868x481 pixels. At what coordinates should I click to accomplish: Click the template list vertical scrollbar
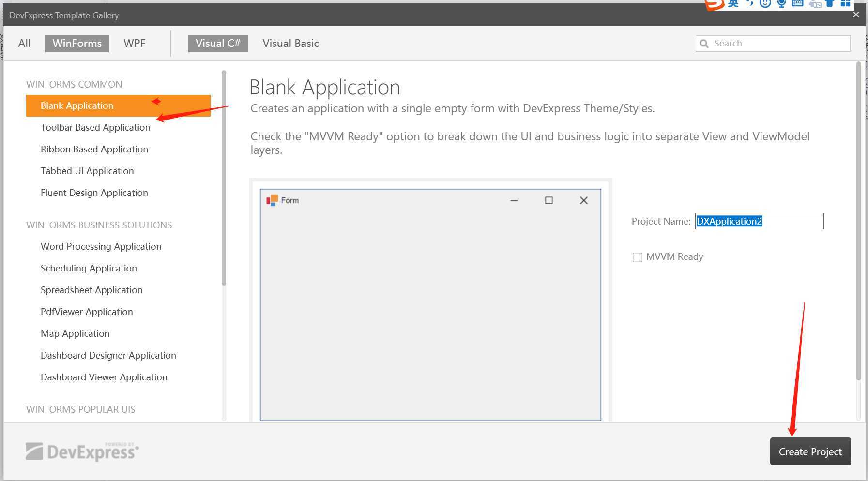pyautogui.click(x=224, y=178)
